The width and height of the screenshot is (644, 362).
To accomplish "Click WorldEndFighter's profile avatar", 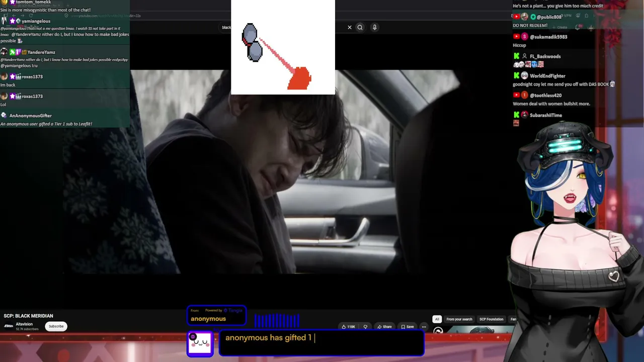I will click(524, 75).
